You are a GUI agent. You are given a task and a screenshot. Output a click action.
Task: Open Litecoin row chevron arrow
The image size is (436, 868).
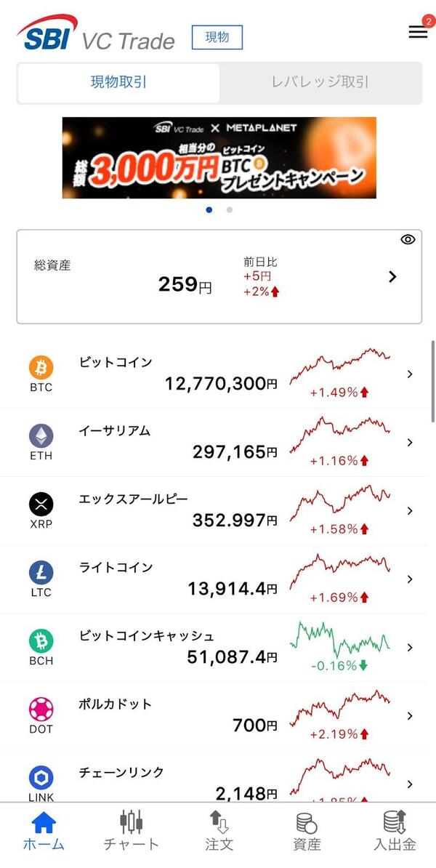[410, 579]
